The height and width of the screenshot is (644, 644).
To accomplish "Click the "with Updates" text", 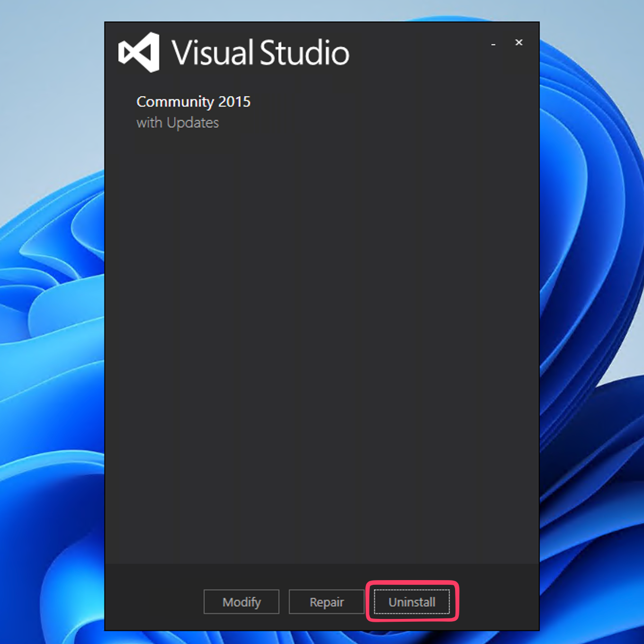I will point(178,123).
